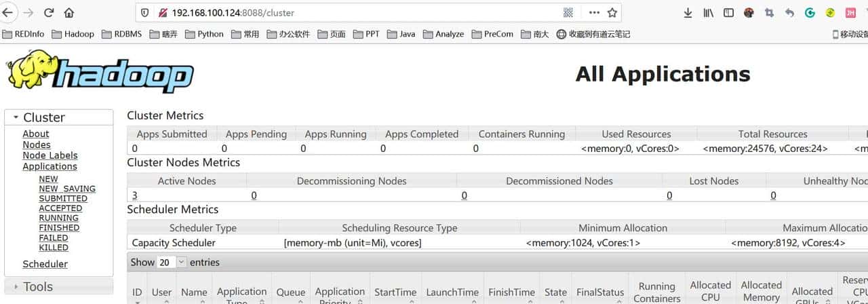
Task: Click the Decommissioning Nodes 0 link
Action: 254,195
